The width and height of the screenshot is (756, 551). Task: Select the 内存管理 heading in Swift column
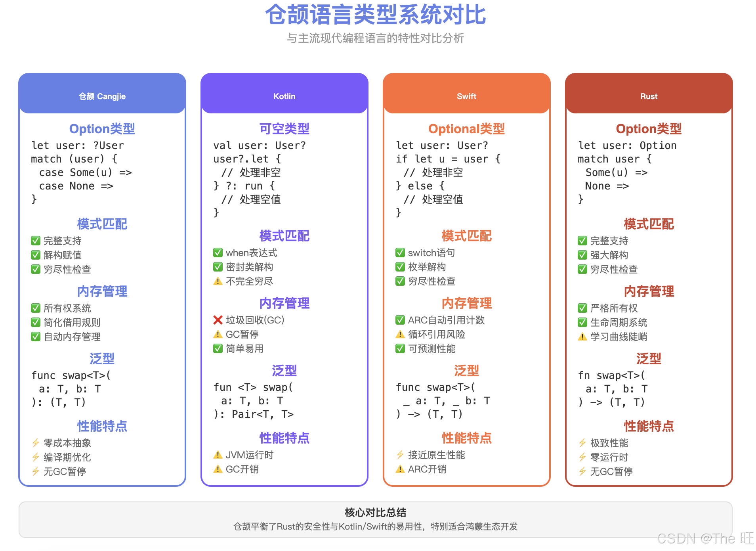point(467,303)
